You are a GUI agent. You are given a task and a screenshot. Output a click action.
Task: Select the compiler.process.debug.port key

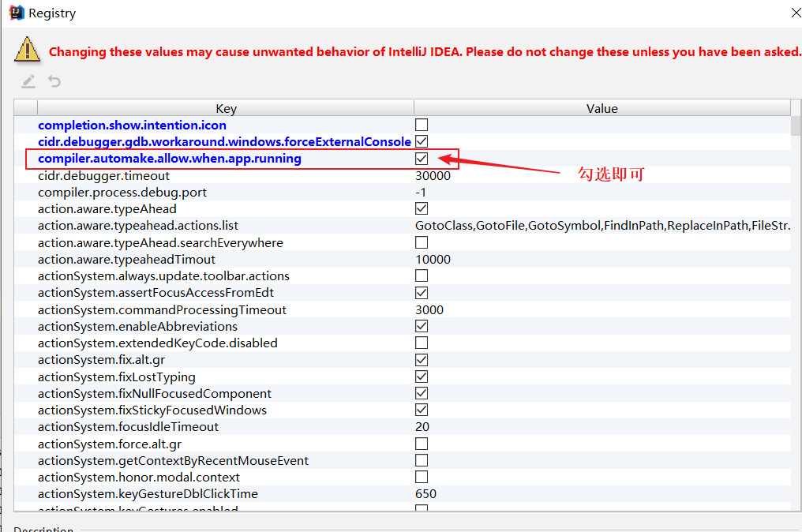[122, 193]
